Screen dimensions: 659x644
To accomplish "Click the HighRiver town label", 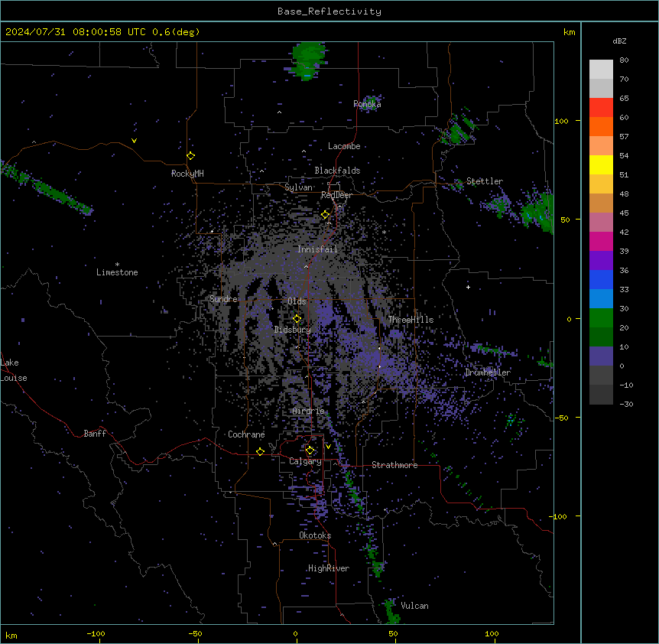I will pos(329,568).
